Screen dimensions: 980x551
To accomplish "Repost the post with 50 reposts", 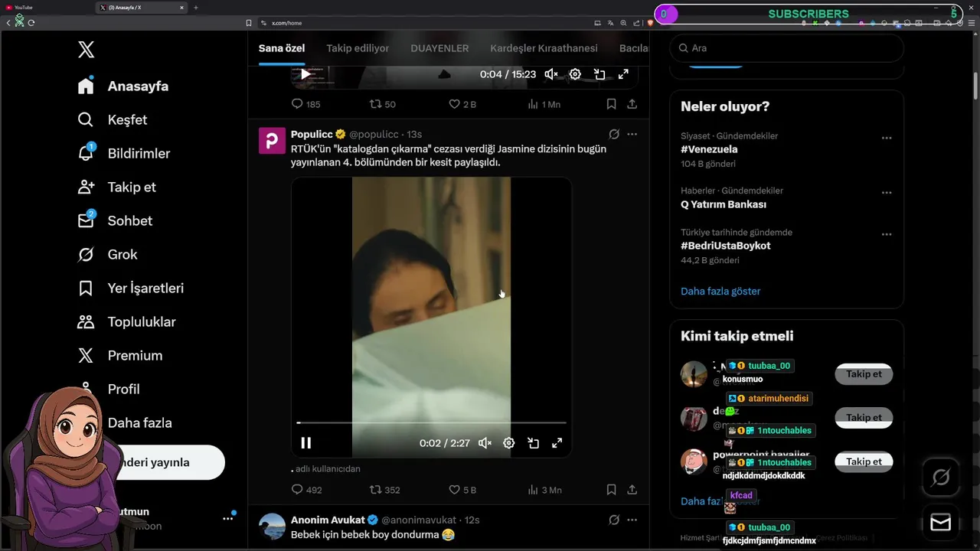I will pos(382,104).
